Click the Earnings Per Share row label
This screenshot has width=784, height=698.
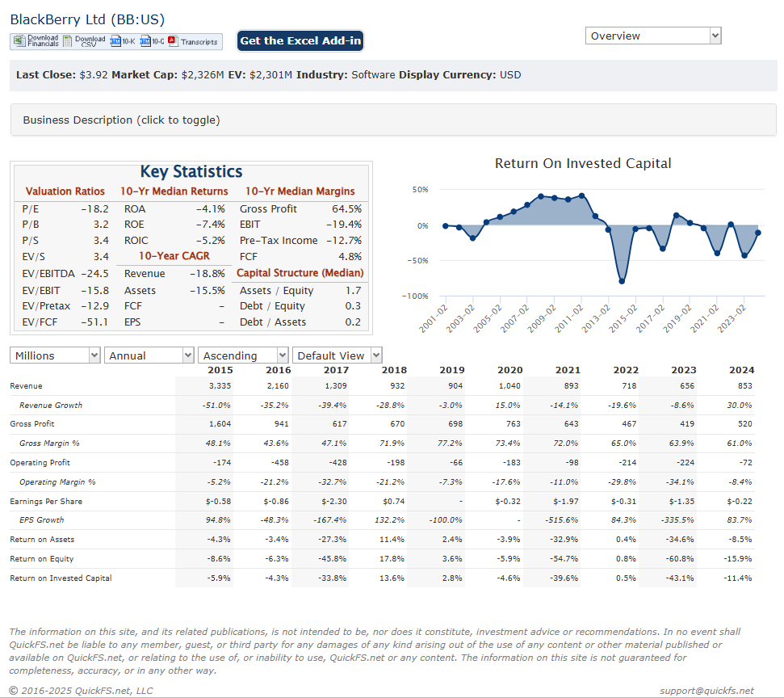coord(46,502)
